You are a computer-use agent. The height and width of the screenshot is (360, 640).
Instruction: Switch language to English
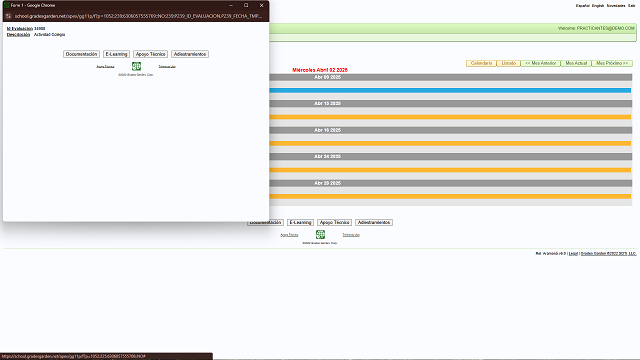pos(598,6)
